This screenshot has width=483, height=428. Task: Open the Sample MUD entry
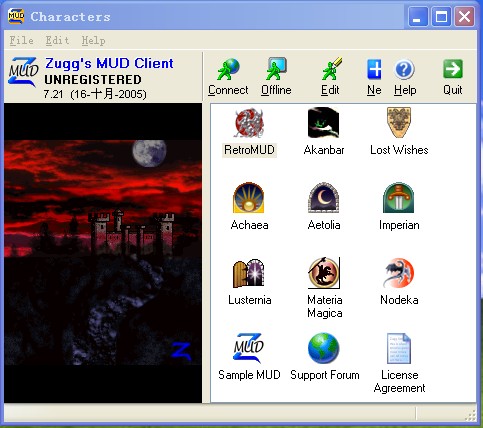tap(249, 348)
